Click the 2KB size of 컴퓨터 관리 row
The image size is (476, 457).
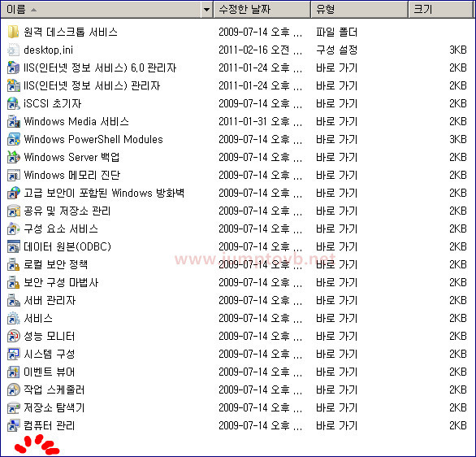(458, 426)
